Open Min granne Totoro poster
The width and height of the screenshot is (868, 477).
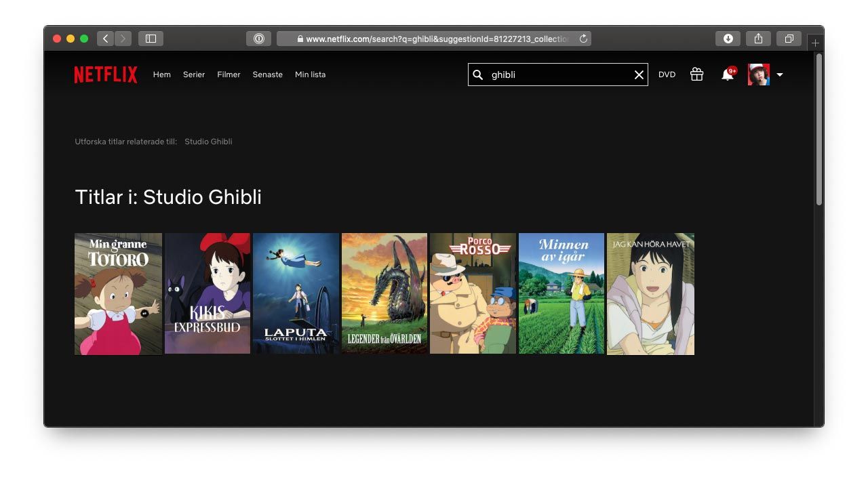pos(118,293)
